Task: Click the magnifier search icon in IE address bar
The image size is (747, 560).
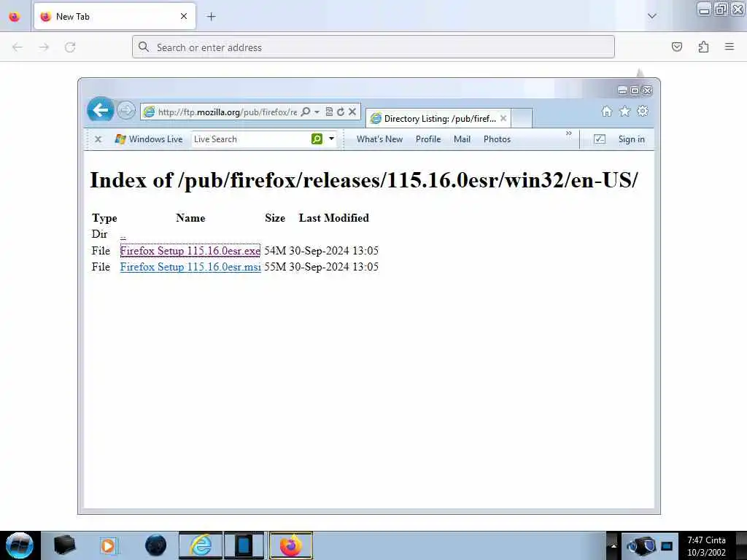Action: (306, 112)
